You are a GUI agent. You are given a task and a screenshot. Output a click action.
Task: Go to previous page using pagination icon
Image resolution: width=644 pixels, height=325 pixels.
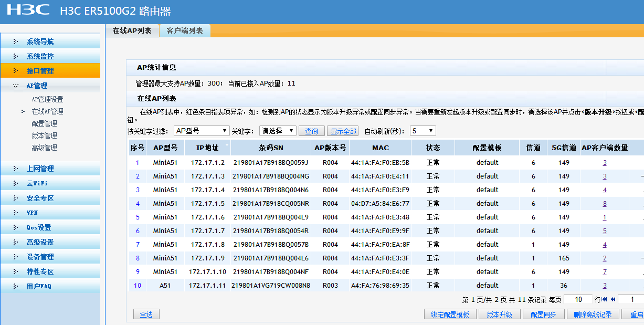[x=612, y=299]
